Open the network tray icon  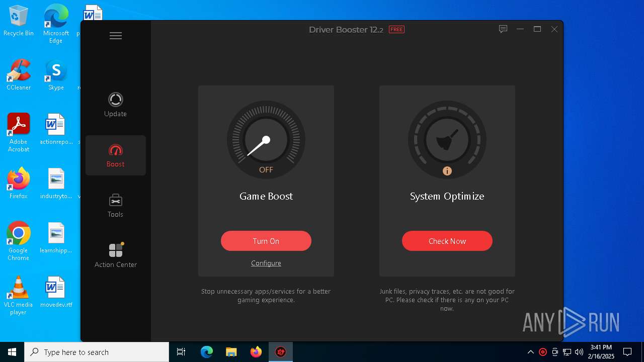click(567, 352)
